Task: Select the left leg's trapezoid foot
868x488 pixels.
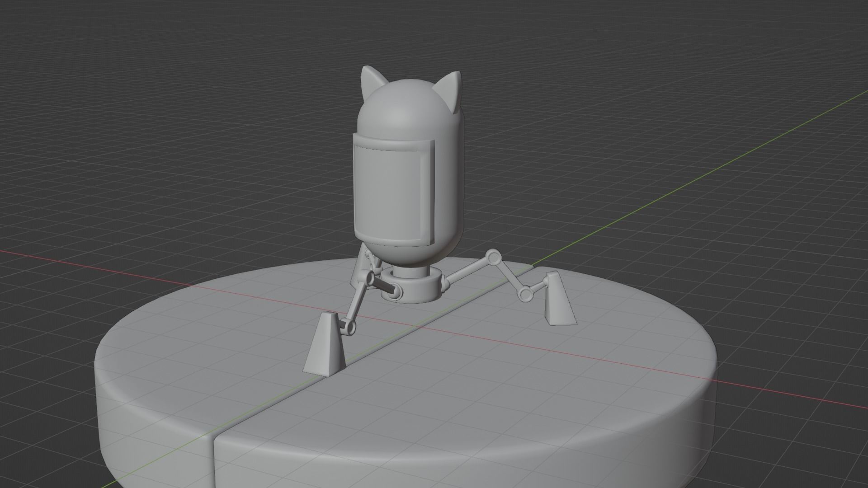Action: tap(325, 344)
